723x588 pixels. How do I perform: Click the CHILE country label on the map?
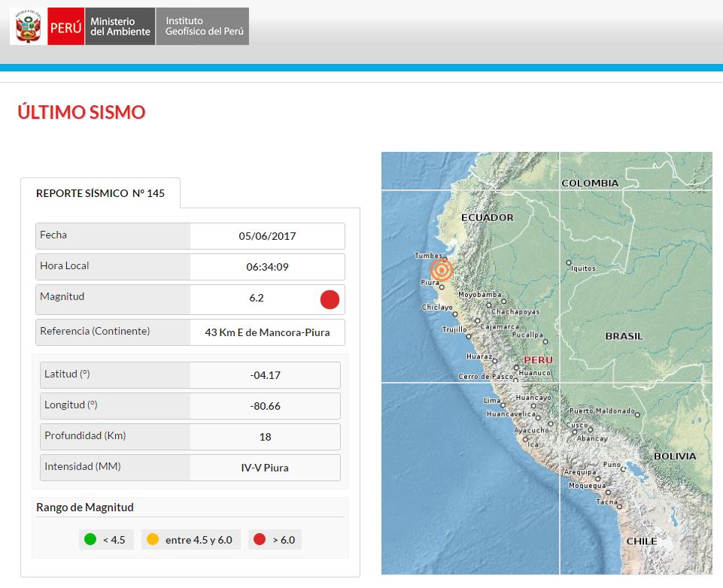pos(642,541)
